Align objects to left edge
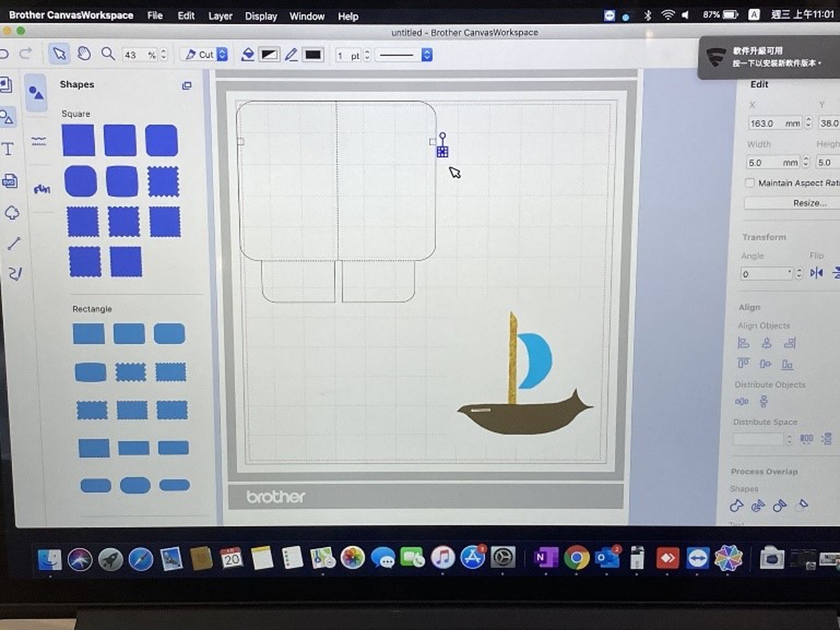 click(743, 343)
